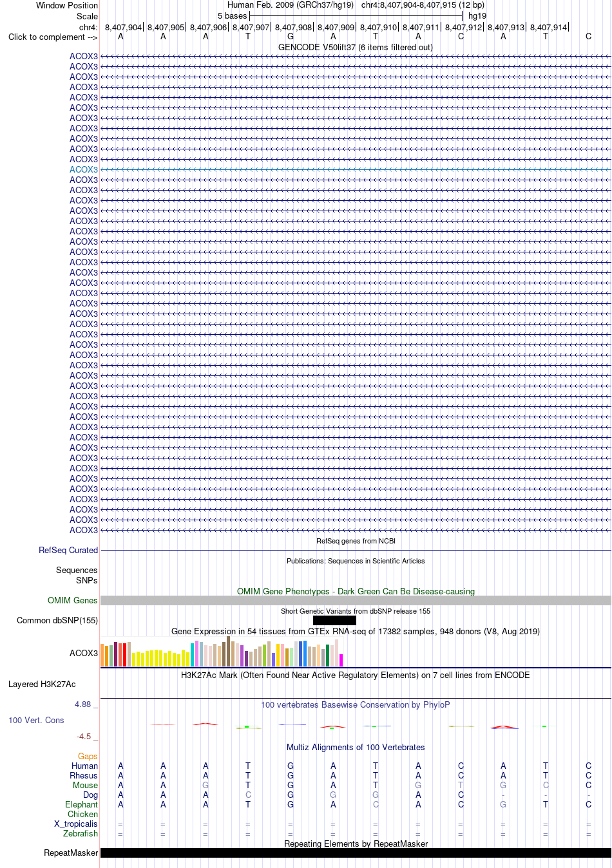Click the 100 Vert. Cons label
Screen dimensions: 612x868
coord(36,720)
